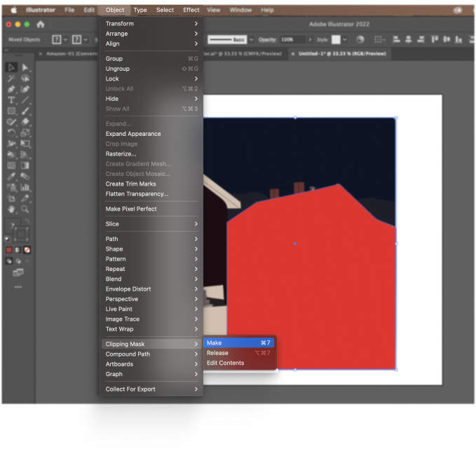Choose Make in Clipping Mask submenu
The image size is (476, 472).
pyautogui.click(x=238, y=343)
